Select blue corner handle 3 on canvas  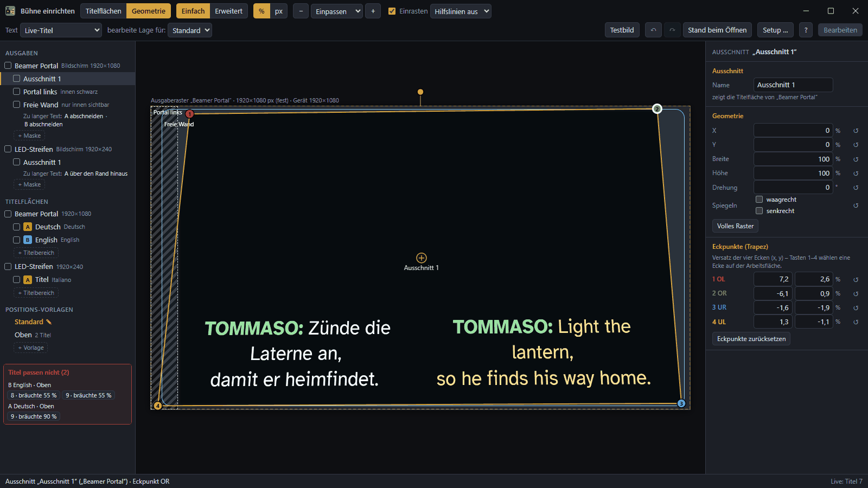tap(681, 403)
